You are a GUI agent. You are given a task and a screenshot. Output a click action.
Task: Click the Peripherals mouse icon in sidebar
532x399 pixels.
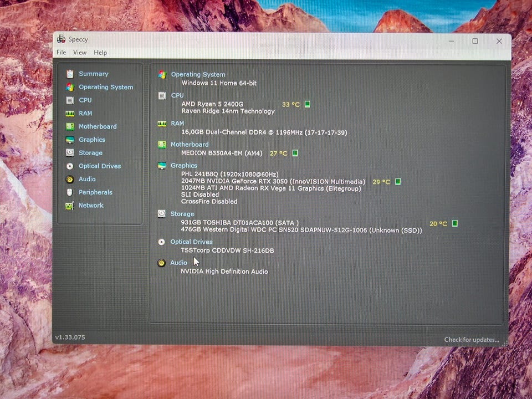click(70, 192)
